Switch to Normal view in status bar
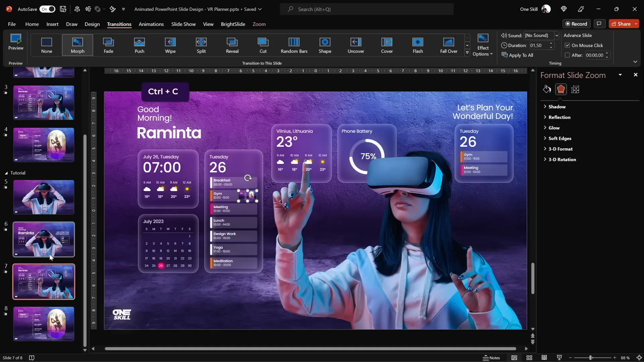This screenshot has height=362, width=644. tap(514, 358)
